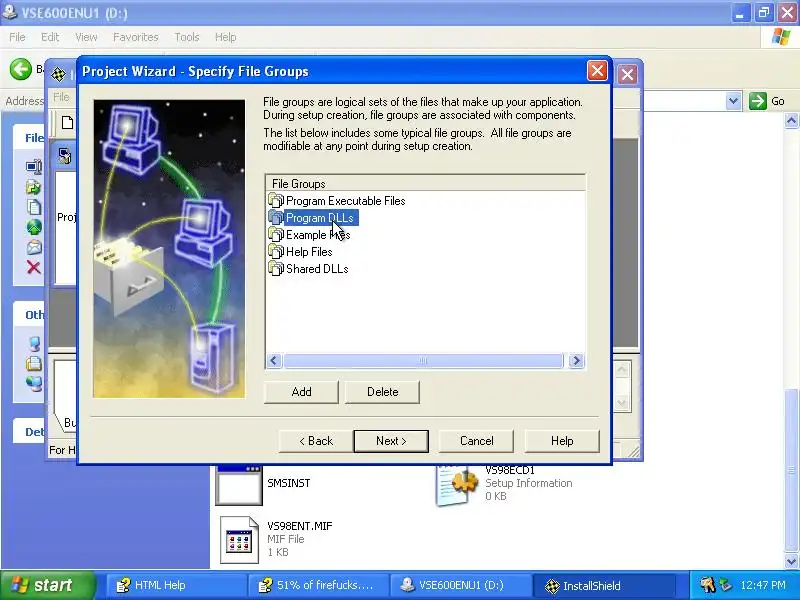
Task: Click the Example Files group icon
Action: coord(276,235)
